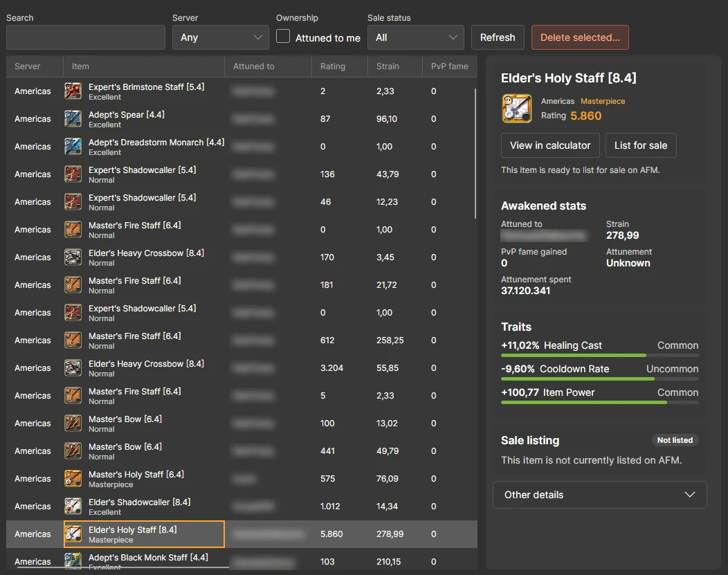Click icon of Elder's Heavy Crossbow rated 3.204
The image size is (728, 575).
point(73,368)
